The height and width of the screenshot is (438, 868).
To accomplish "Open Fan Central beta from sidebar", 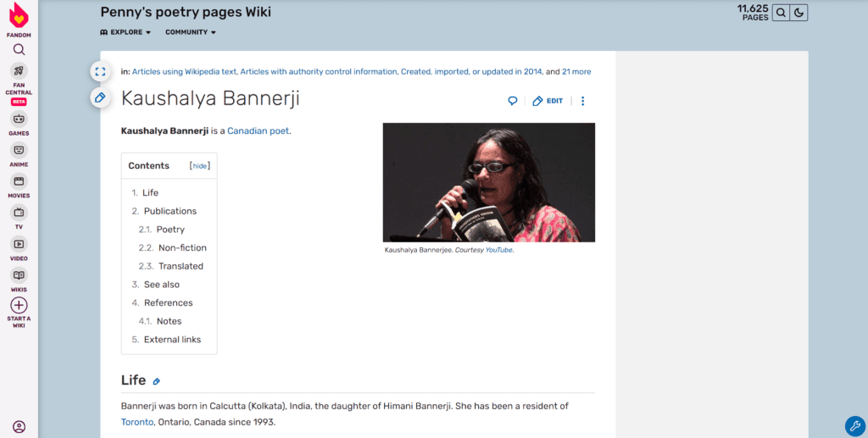I will click(x=19, y=84).
